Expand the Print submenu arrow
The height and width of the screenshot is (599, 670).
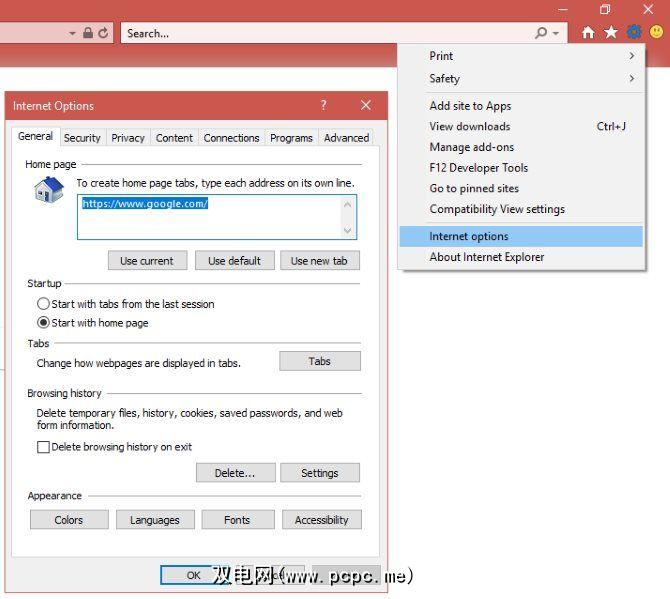[632, 56]
